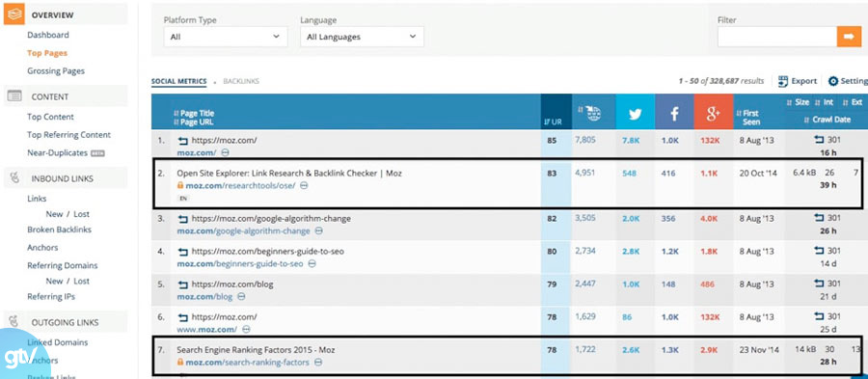Viewport: 868px width, 379px height.
Task: Open Top Content in sidebar
Action: coord(50,117)
